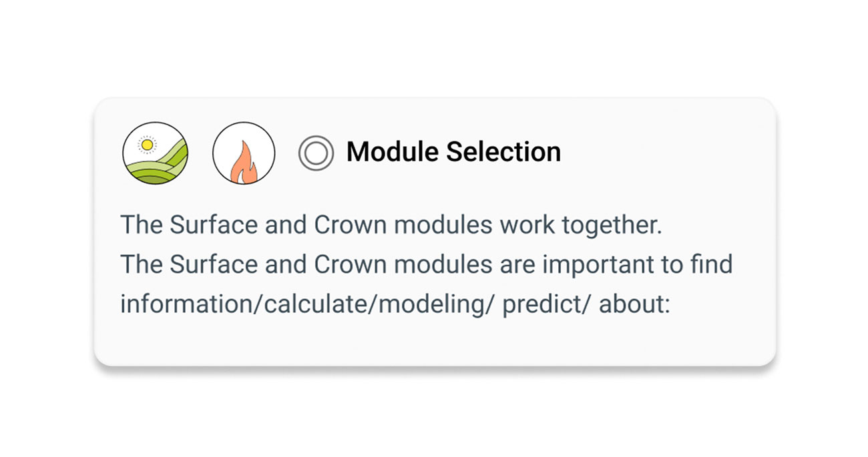Select the Crown module flame icon
Screen dimensions: 868x457
(244, 153)
